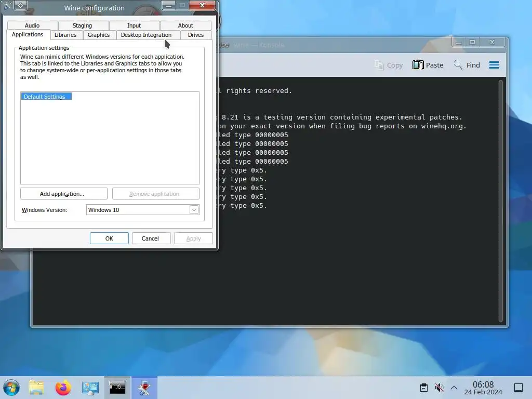
Task: Click the 'rights reserved.' terminal line
Action: [259, 90]
